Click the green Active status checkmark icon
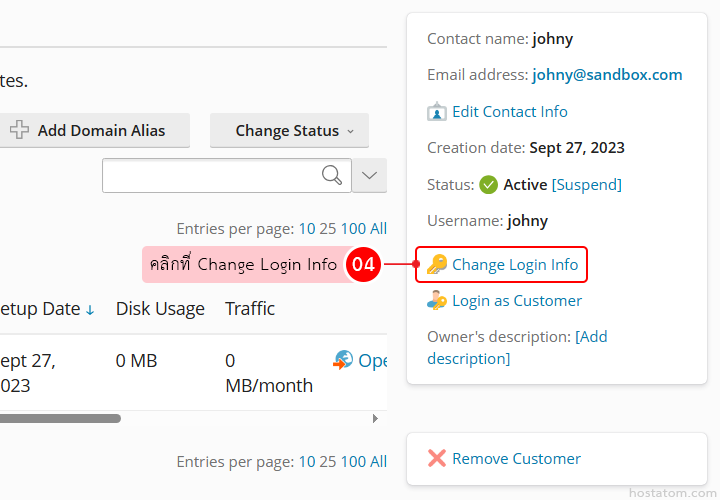 click(x=489, y=185)
